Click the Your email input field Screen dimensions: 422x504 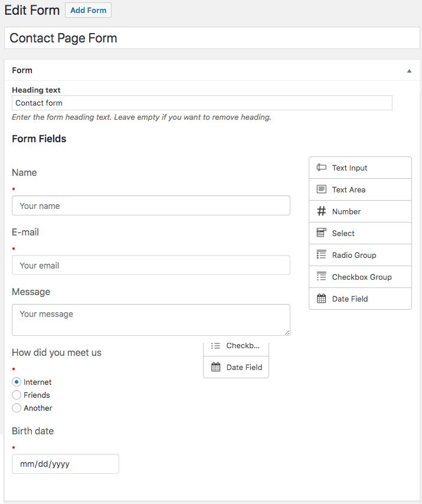[x=151, y=265]
